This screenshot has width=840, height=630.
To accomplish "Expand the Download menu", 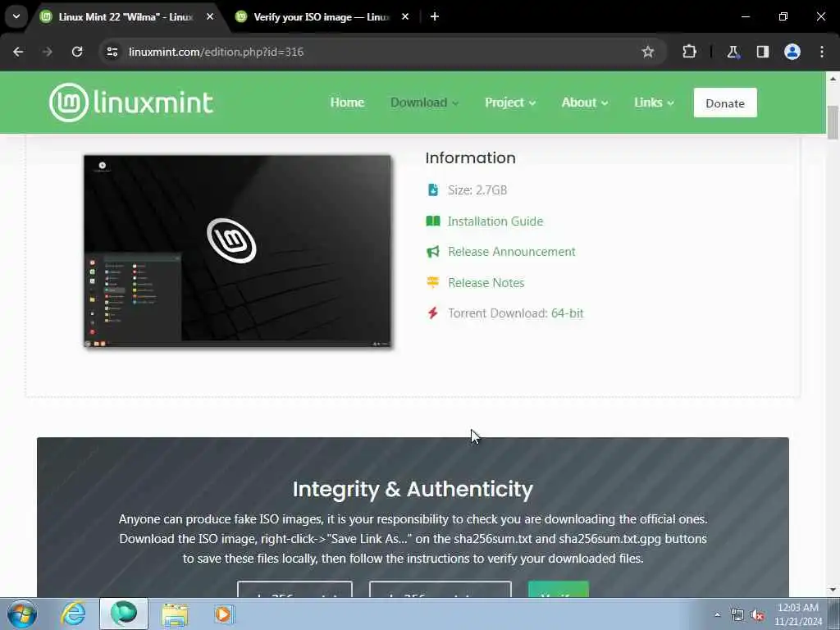I will coord(424,103).
